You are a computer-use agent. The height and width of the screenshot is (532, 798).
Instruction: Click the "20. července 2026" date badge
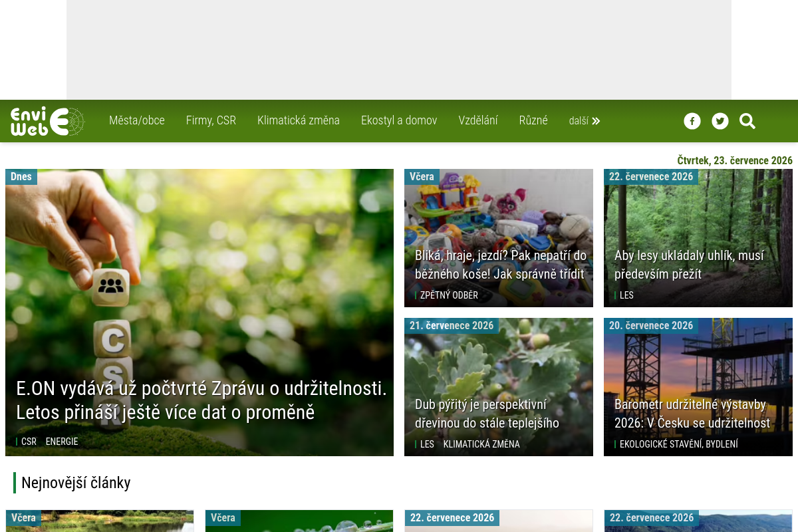click(x=651, y=325)
